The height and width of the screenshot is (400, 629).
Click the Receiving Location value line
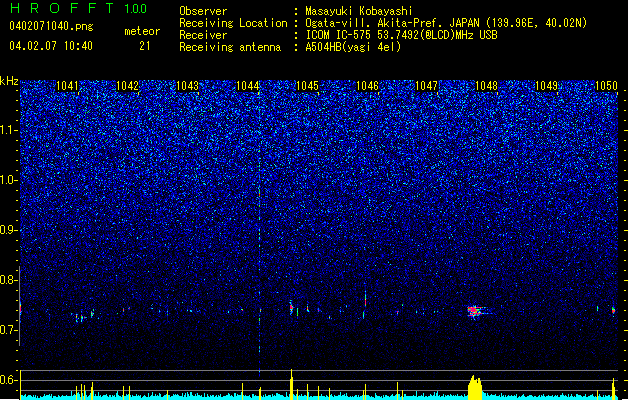pyautogui.click(x=446, y=23)
